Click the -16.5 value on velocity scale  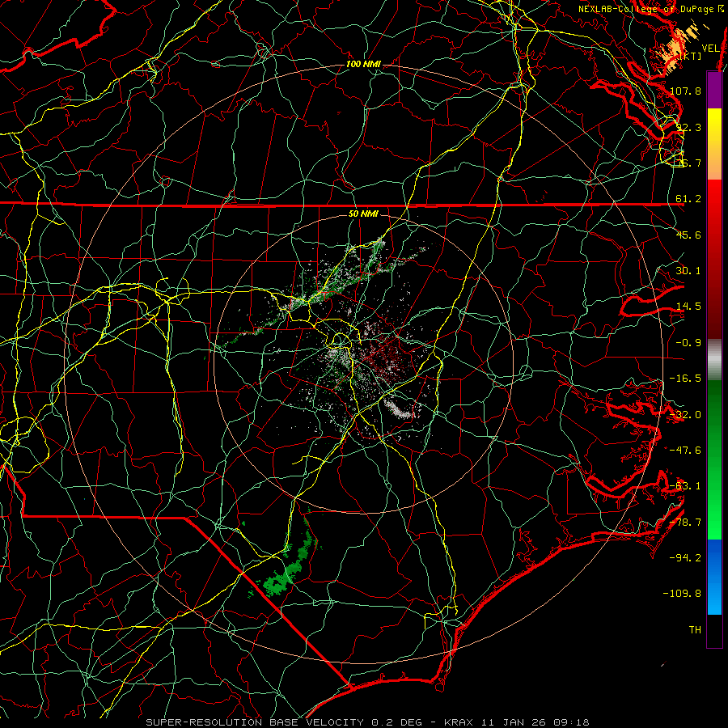(x=685, y=379)
